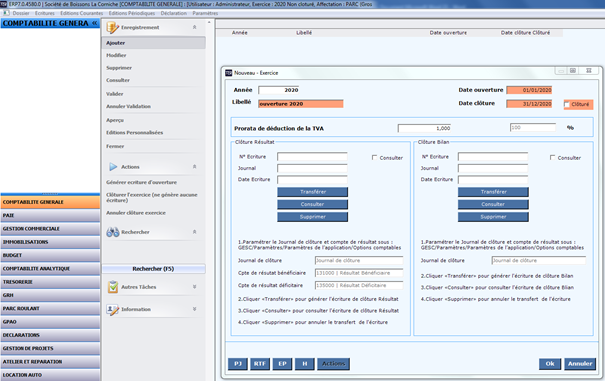
Task: Click Modifier in the Enregistrement list
Action: point(116,55)
